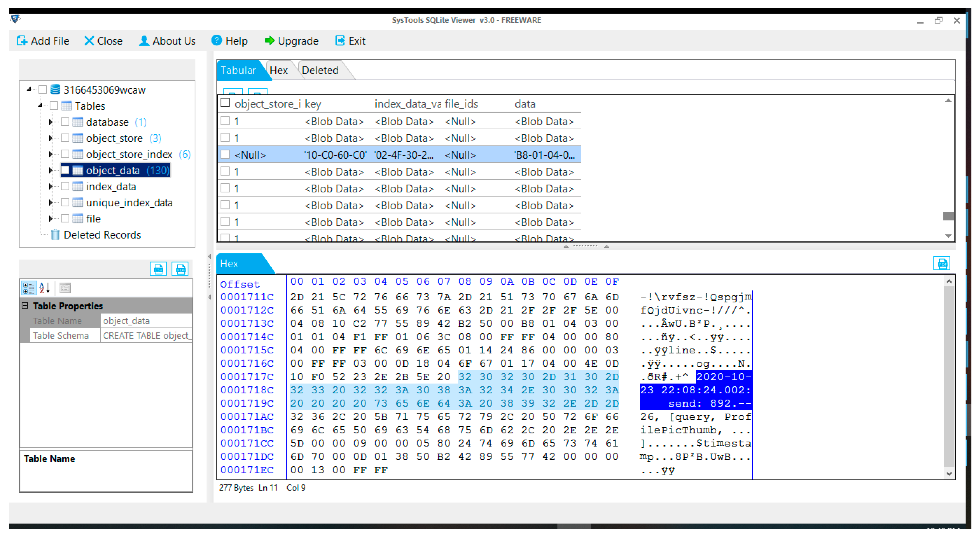Expand the database table node

(x=50, y=122)
